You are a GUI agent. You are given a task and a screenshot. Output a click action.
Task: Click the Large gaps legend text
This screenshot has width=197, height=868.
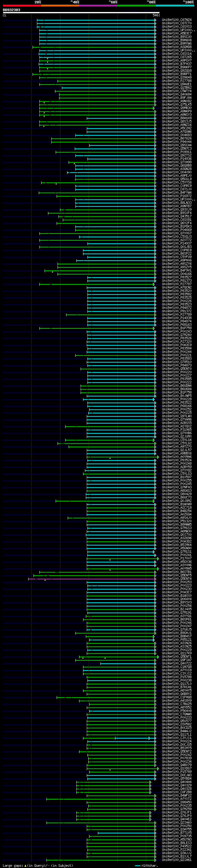point(38,865)
